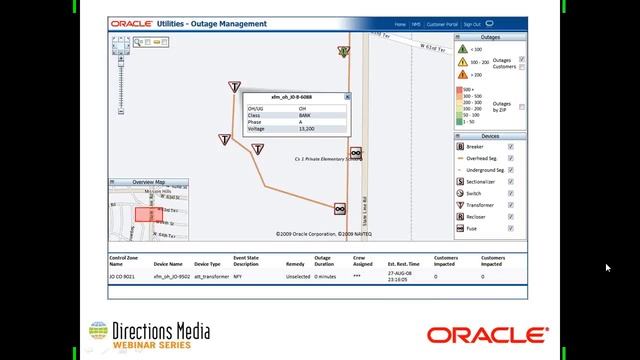Select the transformer T symbol nearest the school label

click(x=257, y=149)
